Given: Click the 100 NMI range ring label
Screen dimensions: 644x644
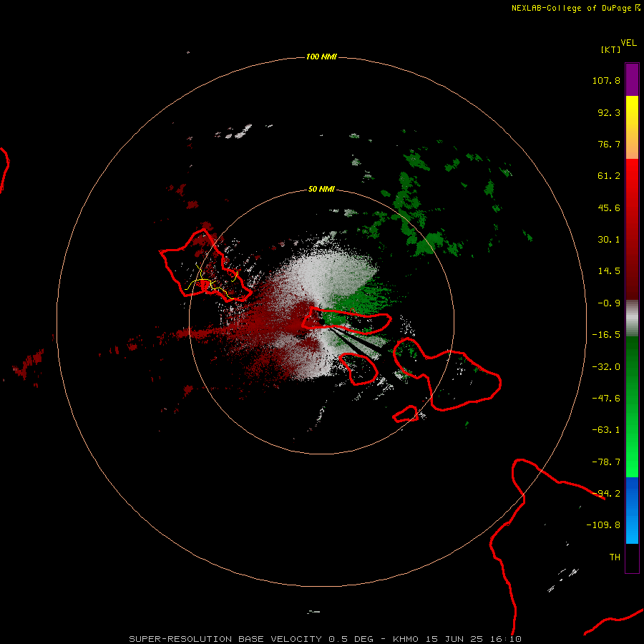Looking at the screenshot, I should pyautogui.click(x=321, y=57).
